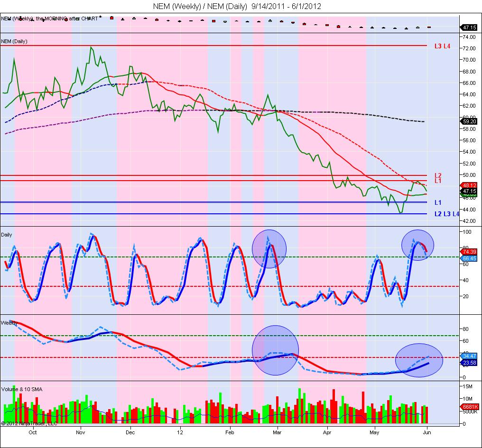
Task: Click the chart title with the date range 9/14/2011 - 6/1/2012
Action: click(x=237, y=6)
